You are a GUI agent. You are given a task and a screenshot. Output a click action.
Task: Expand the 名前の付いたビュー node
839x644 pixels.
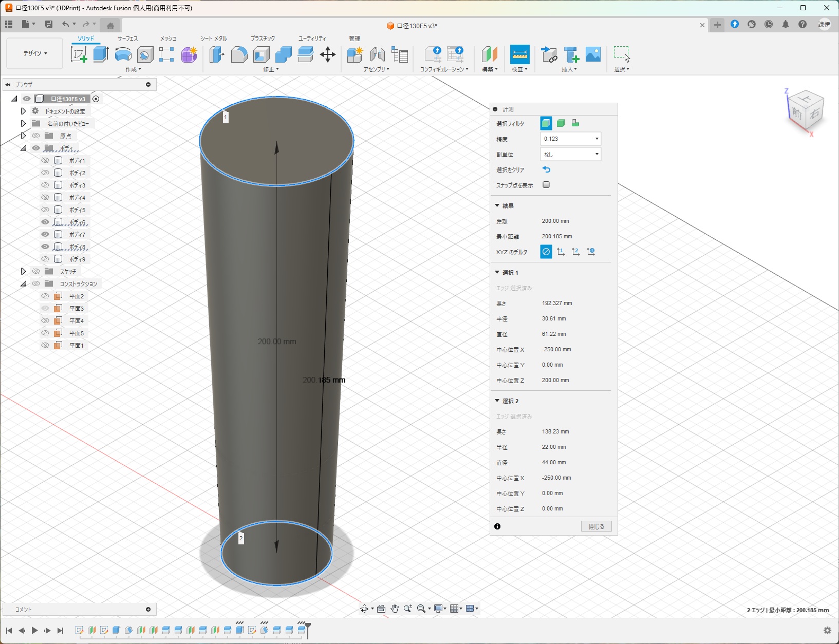(x=23, y=123)
